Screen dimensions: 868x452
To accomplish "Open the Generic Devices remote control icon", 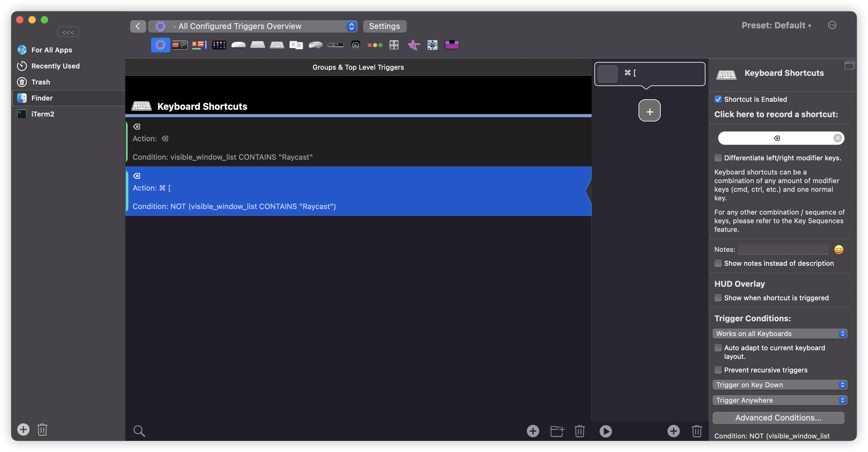I will tap(432, 45).
